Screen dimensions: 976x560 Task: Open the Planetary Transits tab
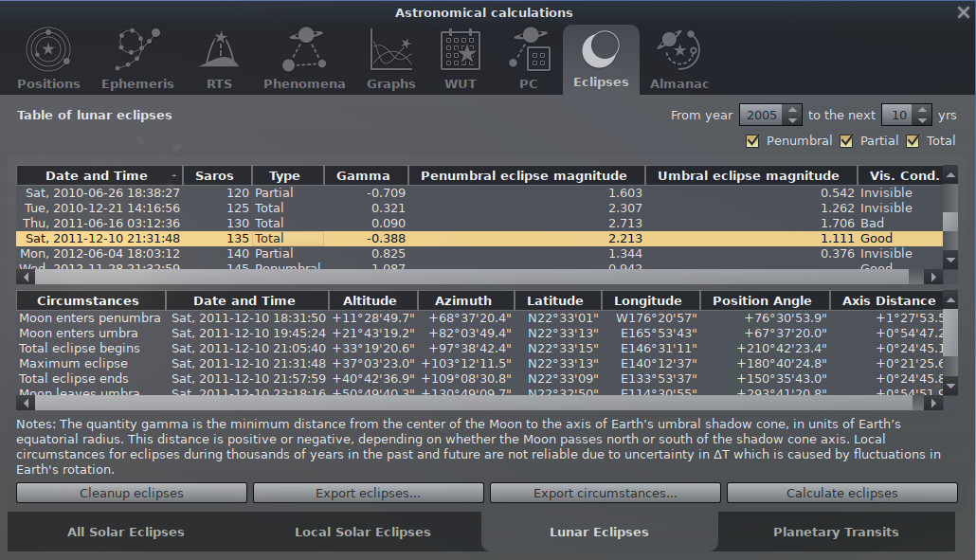[x=836, y=532]
